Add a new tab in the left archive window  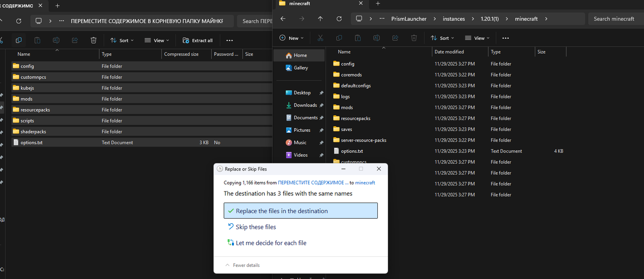click(57, 6)
